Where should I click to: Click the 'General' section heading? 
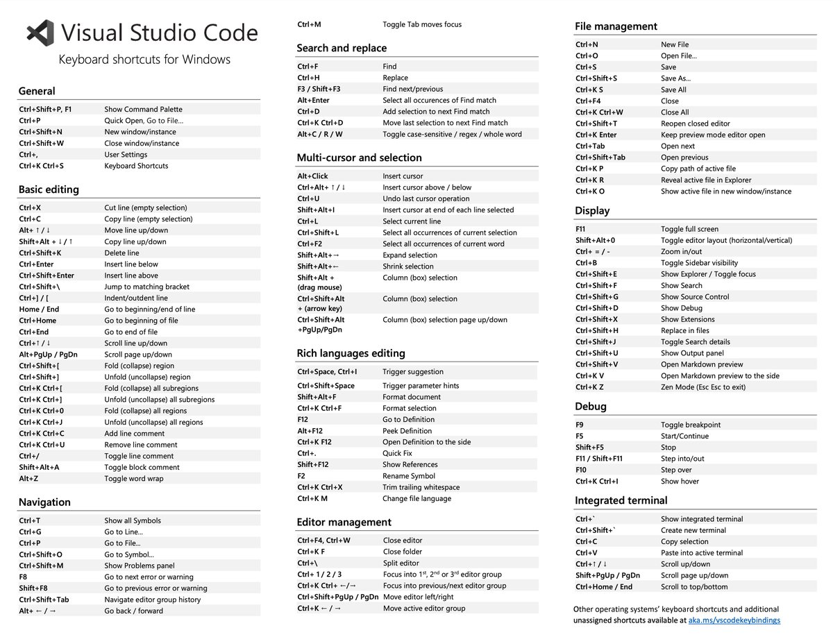coord(37,91)
